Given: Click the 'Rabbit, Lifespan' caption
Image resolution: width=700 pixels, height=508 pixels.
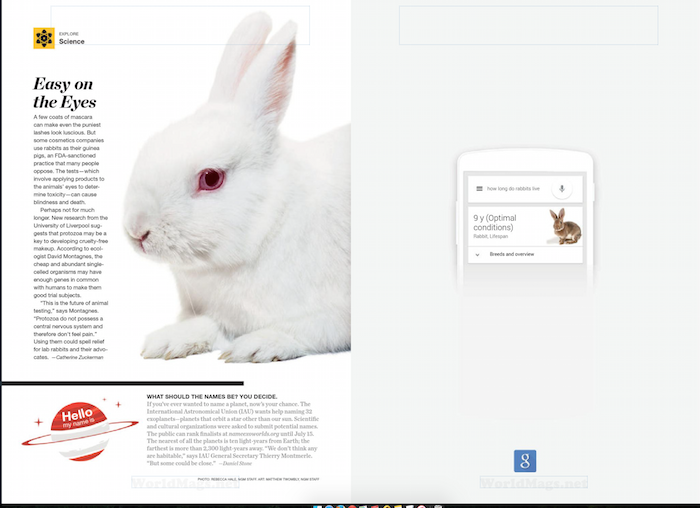Looking at the screenshot, I should [491, 237].
